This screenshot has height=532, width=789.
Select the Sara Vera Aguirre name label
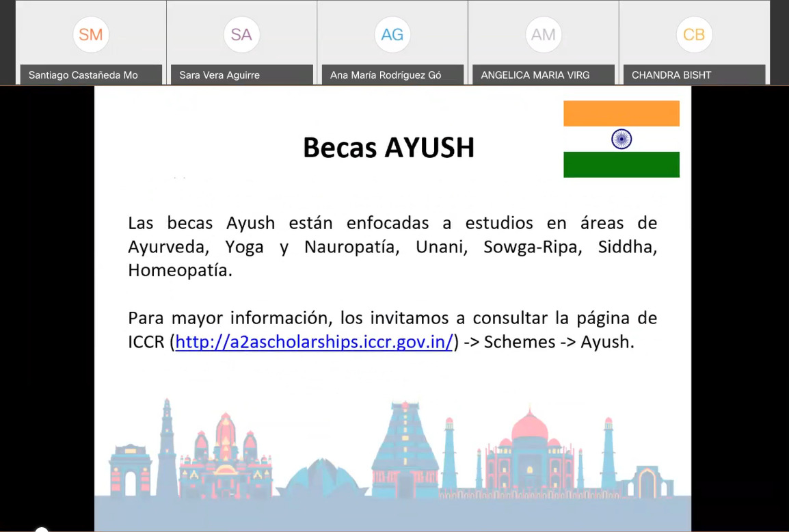coord(242,75)
